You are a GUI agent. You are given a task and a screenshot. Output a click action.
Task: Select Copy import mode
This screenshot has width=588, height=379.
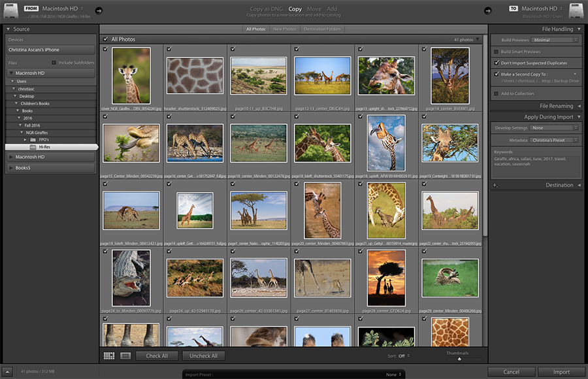(x=295, y=8)
